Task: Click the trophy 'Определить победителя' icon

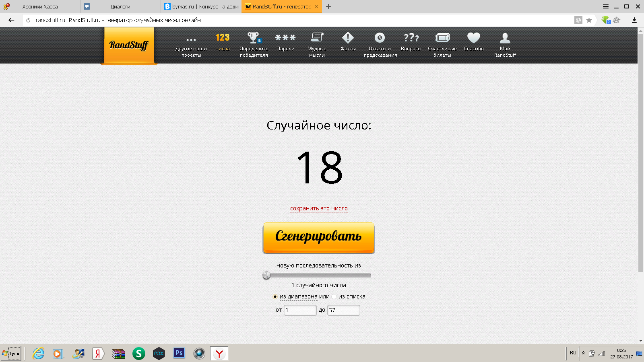Action: click(x=254, y=38)
